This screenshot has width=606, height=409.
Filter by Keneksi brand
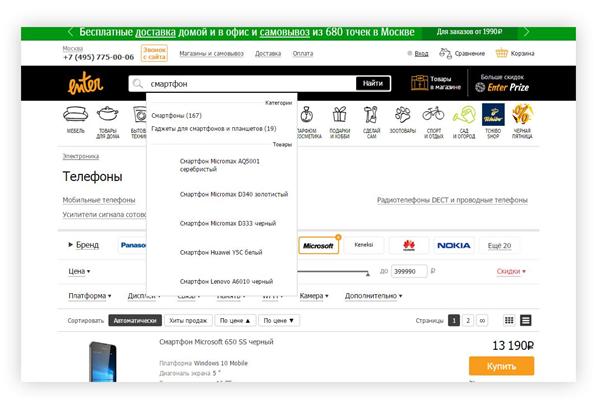coord(364,245)
